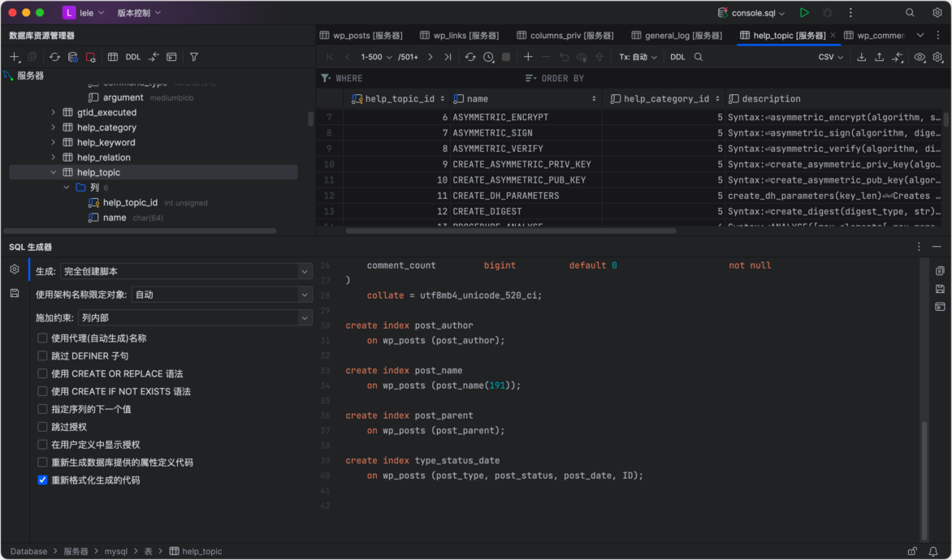This screenshot has width=952, height=560.
Task: Open the data editor settings gear
Action: (x=937, y=57)
